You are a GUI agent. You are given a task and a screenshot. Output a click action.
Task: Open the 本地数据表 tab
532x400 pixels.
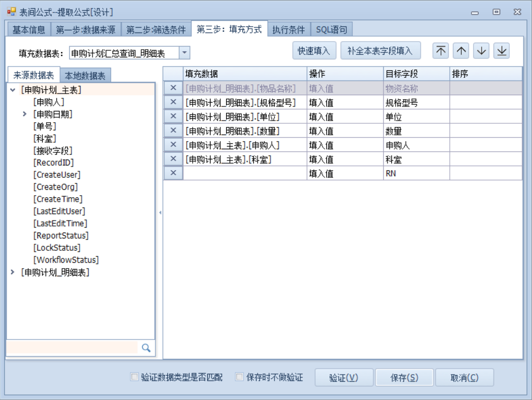(x=85, y=76)
